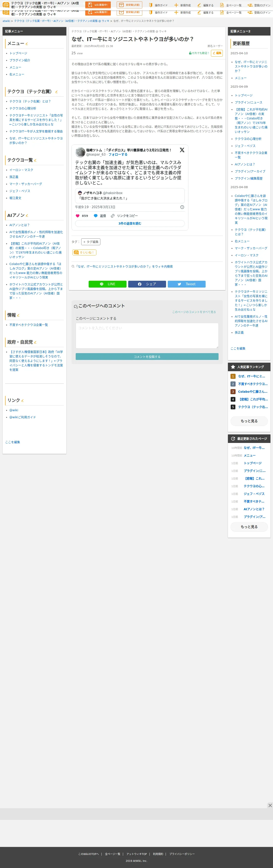This screenshot has width=273, height=868.
Task: Open ジェフ・ベゾス in 最近更新されたページ
Action: (254, 494)
